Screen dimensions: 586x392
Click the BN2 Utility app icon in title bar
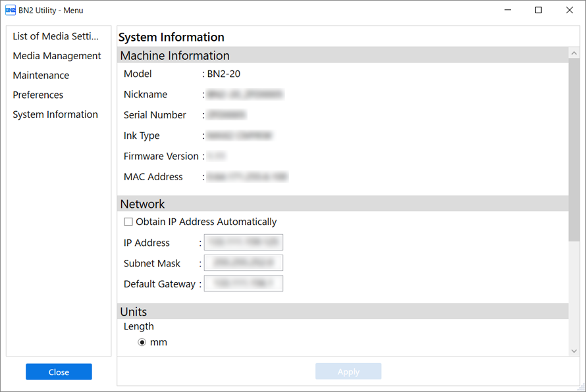pos(11,10)
